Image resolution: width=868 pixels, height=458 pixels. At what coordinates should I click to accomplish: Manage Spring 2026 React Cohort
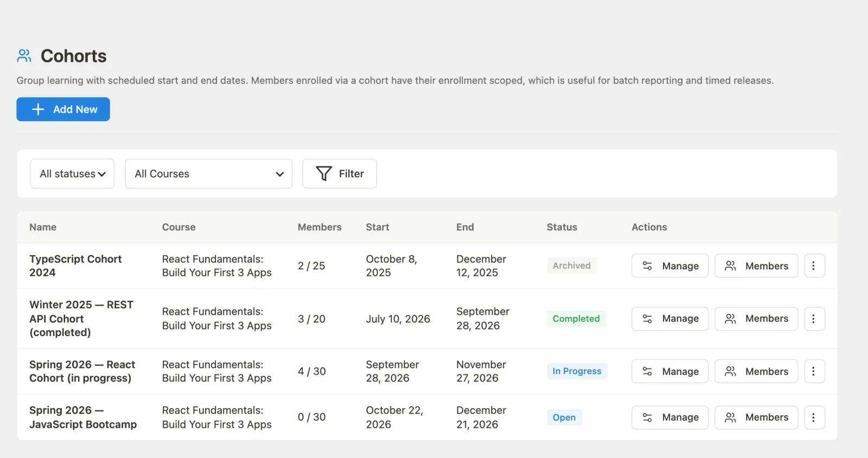[670, 371]
